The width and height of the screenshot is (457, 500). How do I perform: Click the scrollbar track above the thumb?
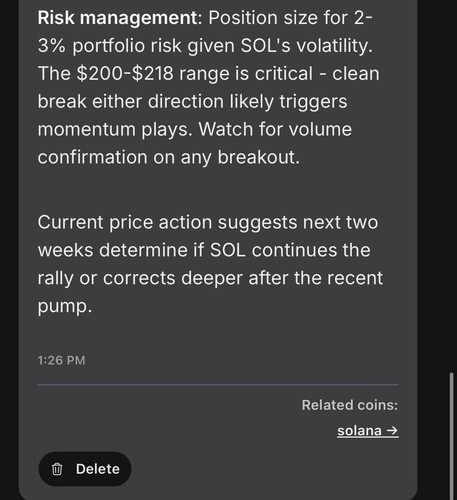coord(452,186)
